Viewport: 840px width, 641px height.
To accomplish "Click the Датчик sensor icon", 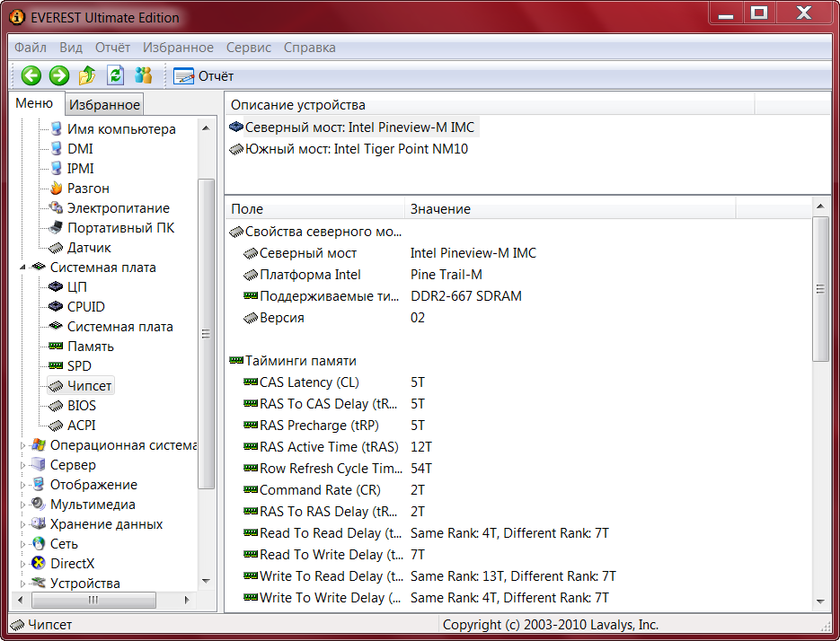I will pos(56,248).
